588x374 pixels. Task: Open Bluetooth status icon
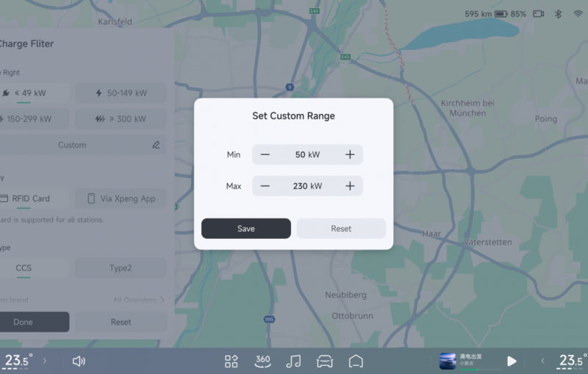[558, 14]
